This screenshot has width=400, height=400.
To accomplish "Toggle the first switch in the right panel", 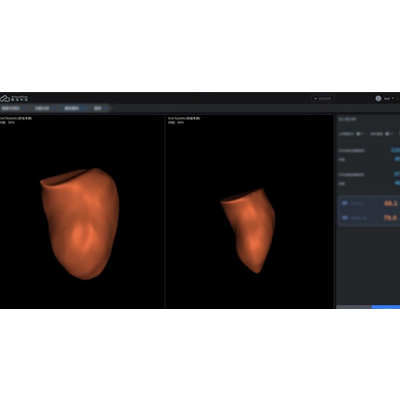I will tap(360, 134).
